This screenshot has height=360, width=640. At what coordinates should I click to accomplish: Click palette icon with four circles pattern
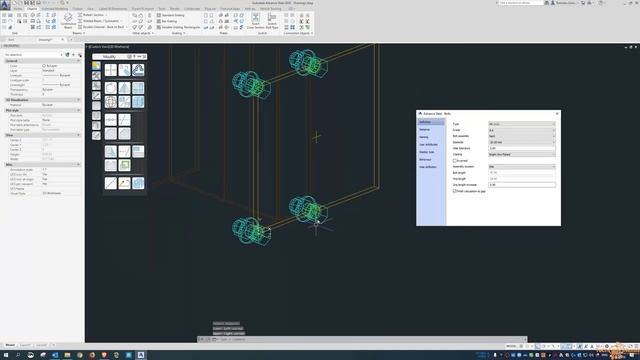111,102
